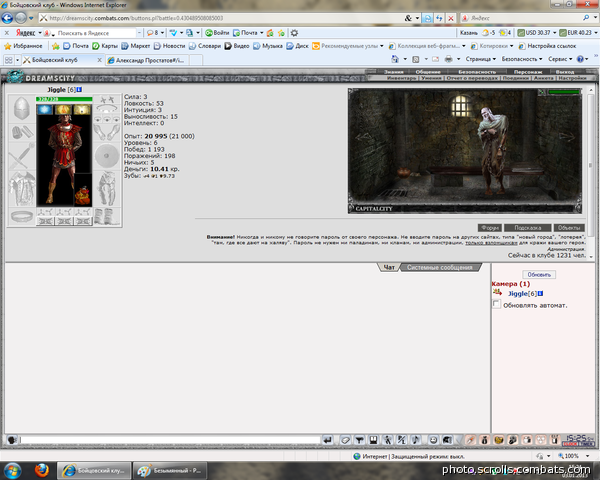Click the save chat floppy icon
Viewport: 600px width, 480px height.
tap(373, 440)
